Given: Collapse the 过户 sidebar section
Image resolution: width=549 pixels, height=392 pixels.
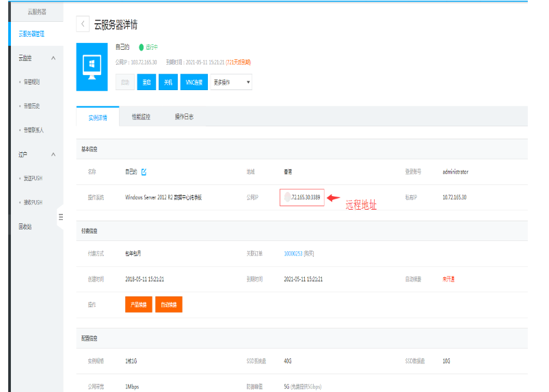Looking at the screenshot, I should [x=53, y=154].
